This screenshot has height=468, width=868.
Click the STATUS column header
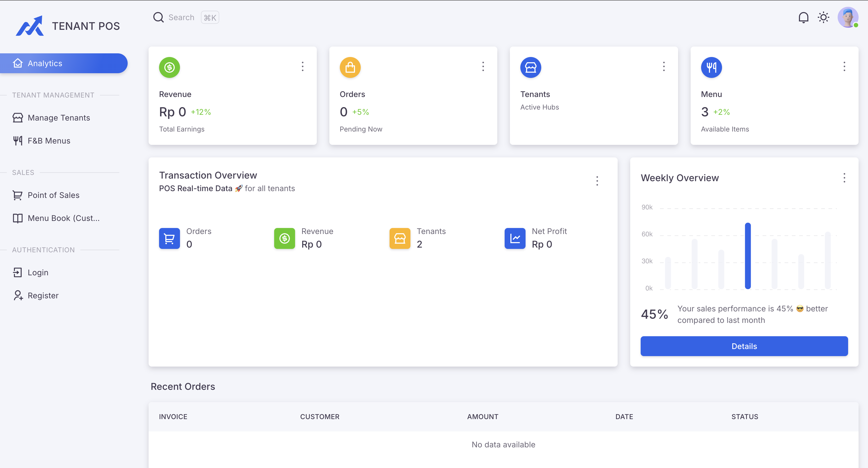tap(745, 417)
